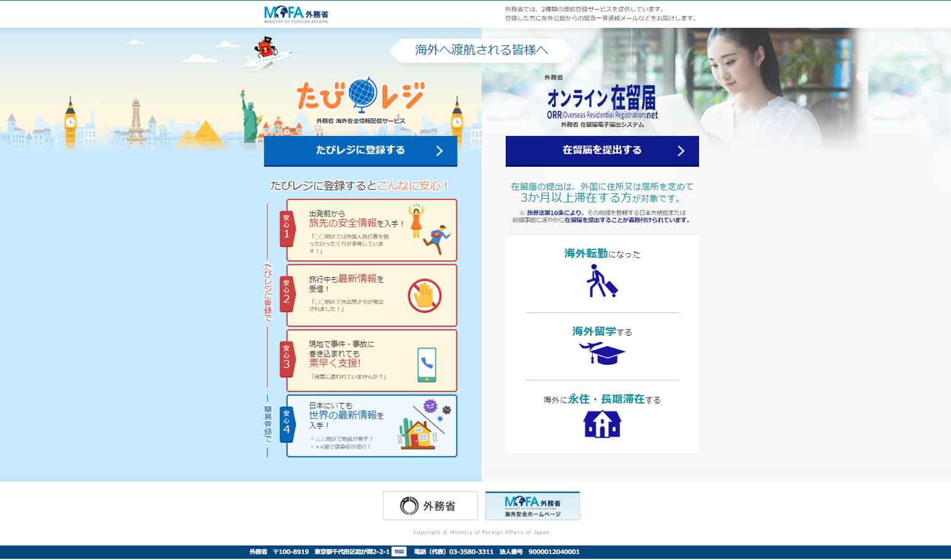Click the globe in the たびレジ logo

point(362,93)
